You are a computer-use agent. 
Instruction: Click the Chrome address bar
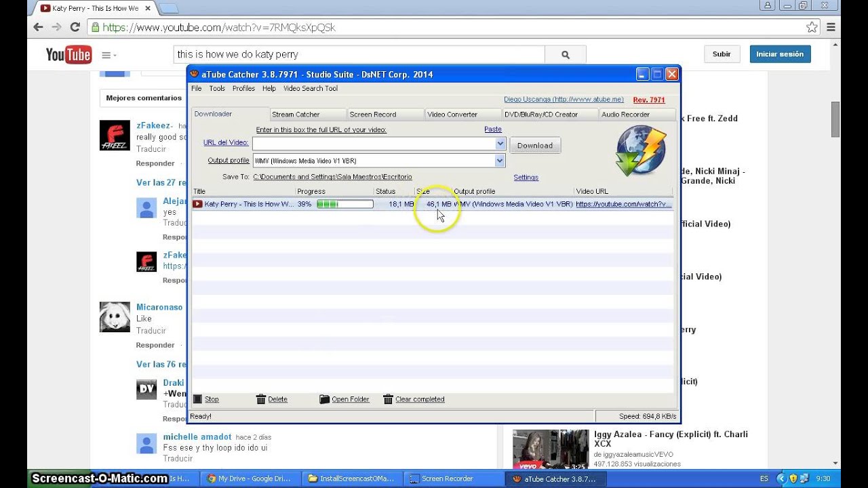[x=448, y=27]
